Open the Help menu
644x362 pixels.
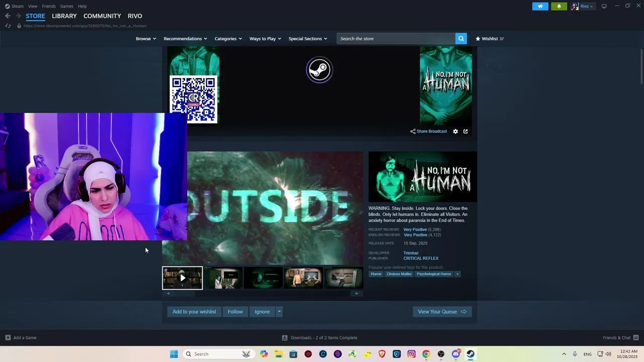coord(82,6)
